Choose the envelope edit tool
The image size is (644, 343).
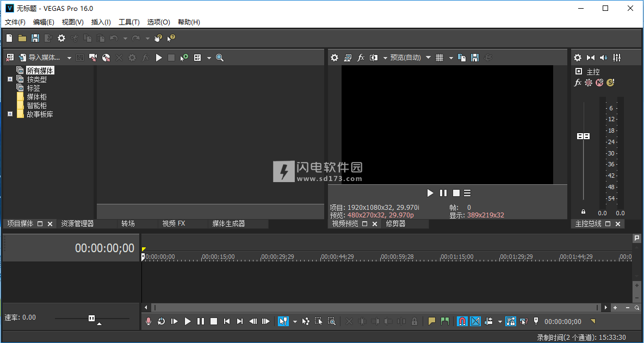pyautogui.click(x=306, y=321)
